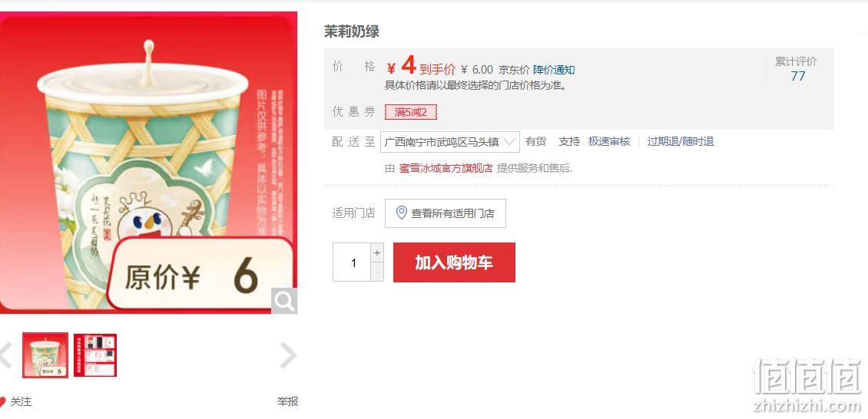
Task: Click the 举报 report link
Action: point(288,402)
